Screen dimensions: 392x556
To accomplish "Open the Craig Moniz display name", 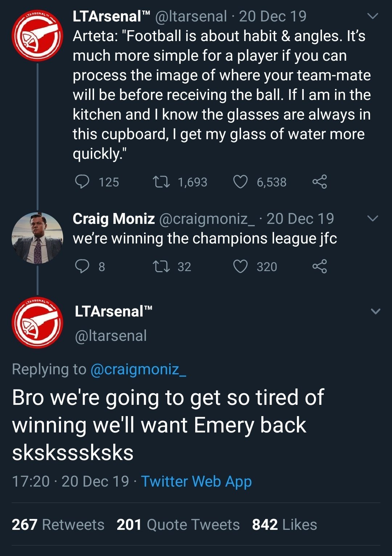I will 114,219.
